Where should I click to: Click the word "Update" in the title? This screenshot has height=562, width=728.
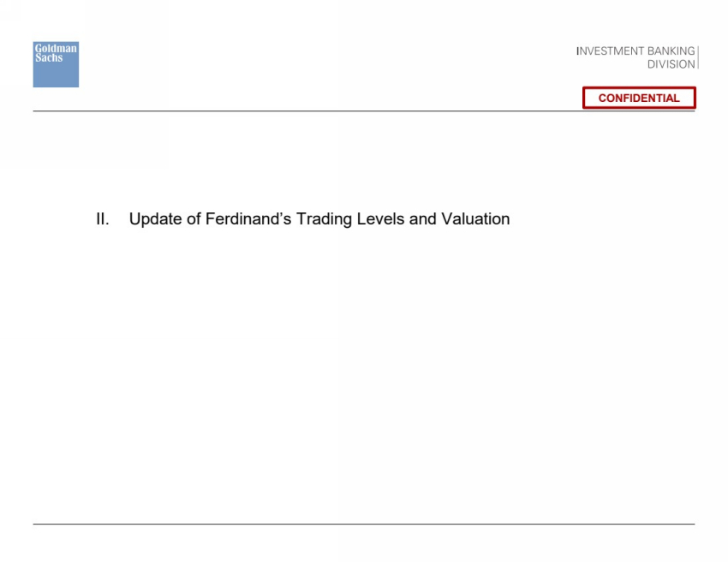155,219
